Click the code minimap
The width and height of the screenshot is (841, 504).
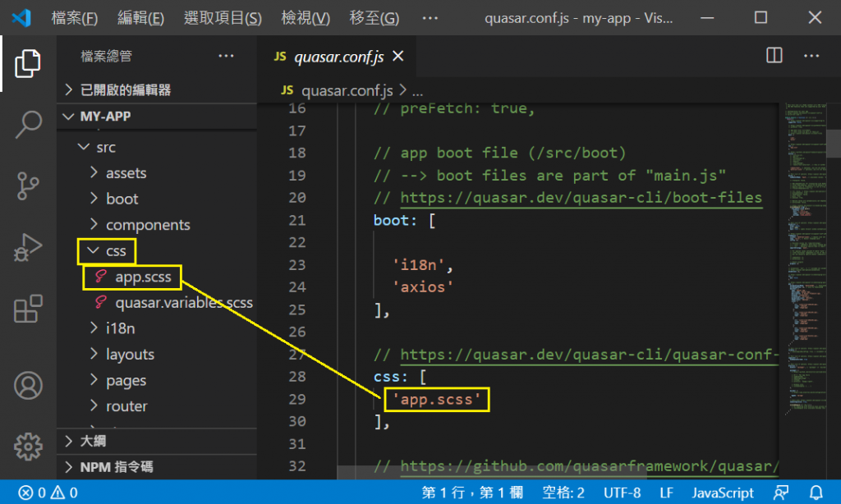tap(807, 258)
